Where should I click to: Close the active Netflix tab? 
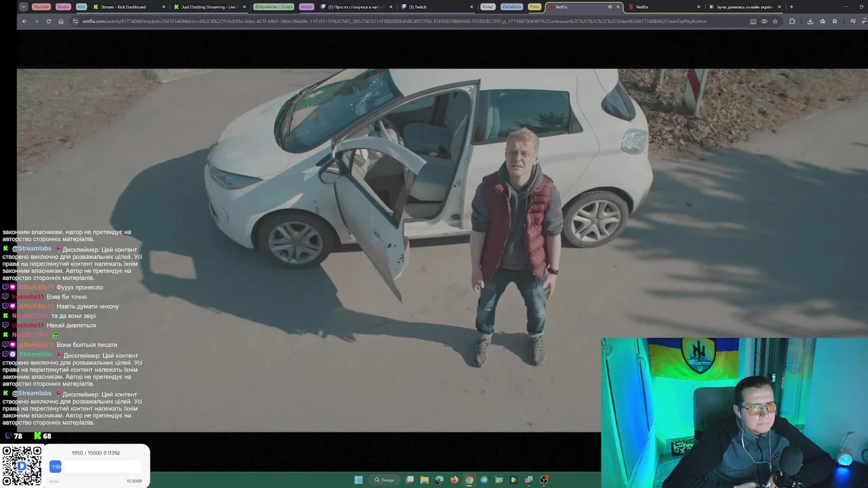pos(618,7)
